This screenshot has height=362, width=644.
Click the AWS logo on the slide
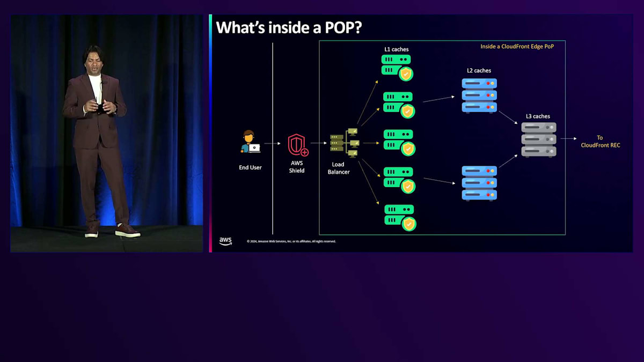tap(225, 241)
